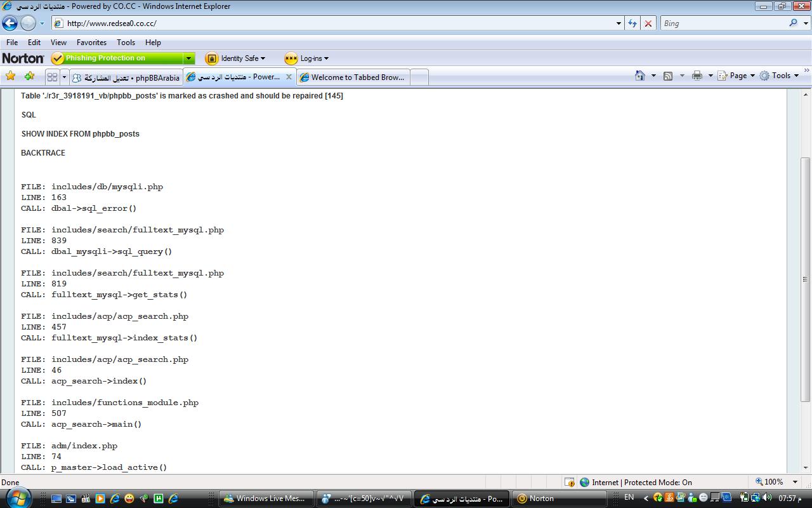812x508 pixels.
Task: Click the red Stop loading icon
Action: [x=648, y=23]
